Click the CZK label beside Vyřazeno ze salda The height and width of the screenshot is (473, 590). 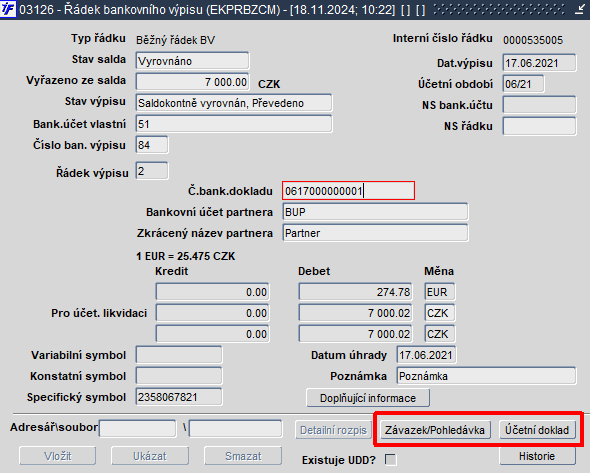(x=269, y=84)
